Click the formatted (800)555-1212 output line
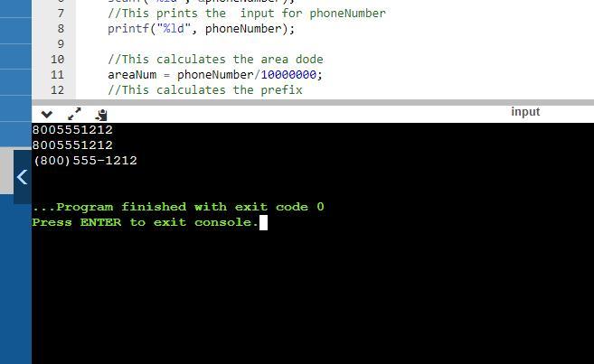Image resolution: width=594 pixels, height=364 pixels. [x=85, y=161]
